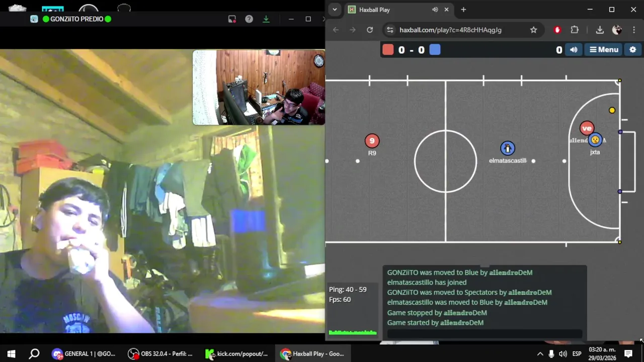Image resolution: width=644 pixels, height=362 pixels.
Task: Focus the Haxball chat input box
Action: click(485, 334)
